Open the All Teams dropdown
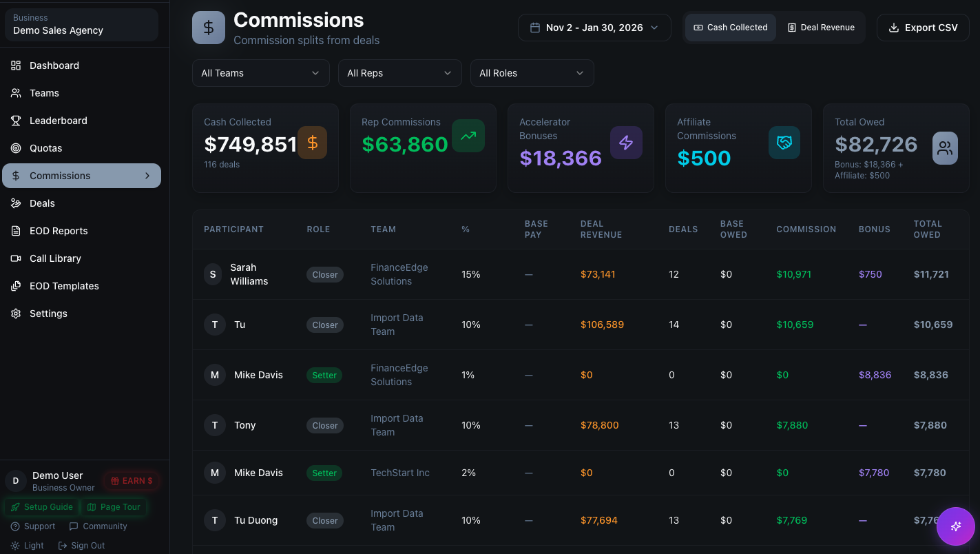Screen dimensions: 980x554 coord(260,72)
